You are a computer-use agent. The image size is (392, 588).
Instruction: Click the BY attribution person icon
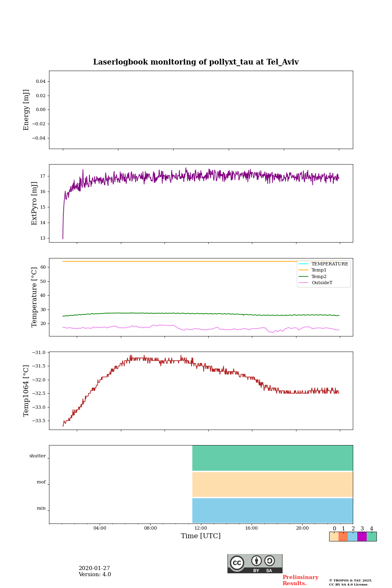click(256, 561)
